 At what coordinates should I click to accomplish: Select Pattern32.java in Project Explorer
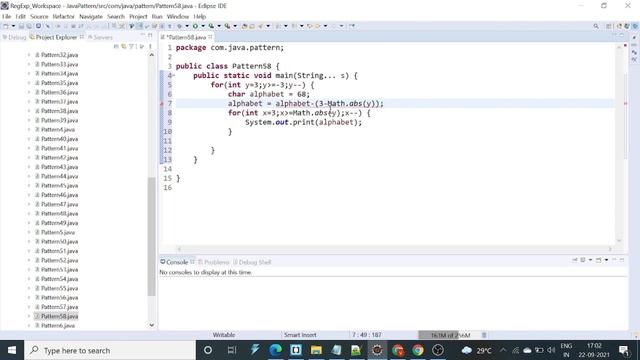[59, 55]
